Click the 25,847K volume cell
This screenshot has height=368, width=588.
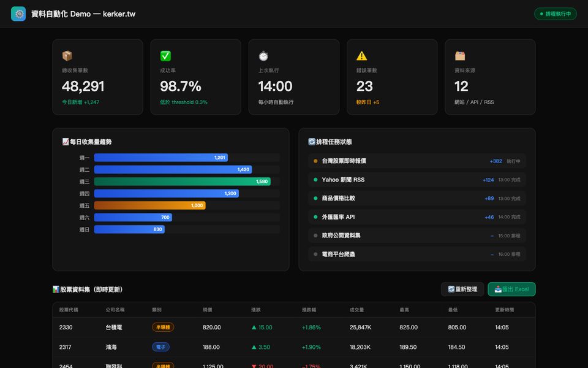pyautogui.click(x=360, y=328)
